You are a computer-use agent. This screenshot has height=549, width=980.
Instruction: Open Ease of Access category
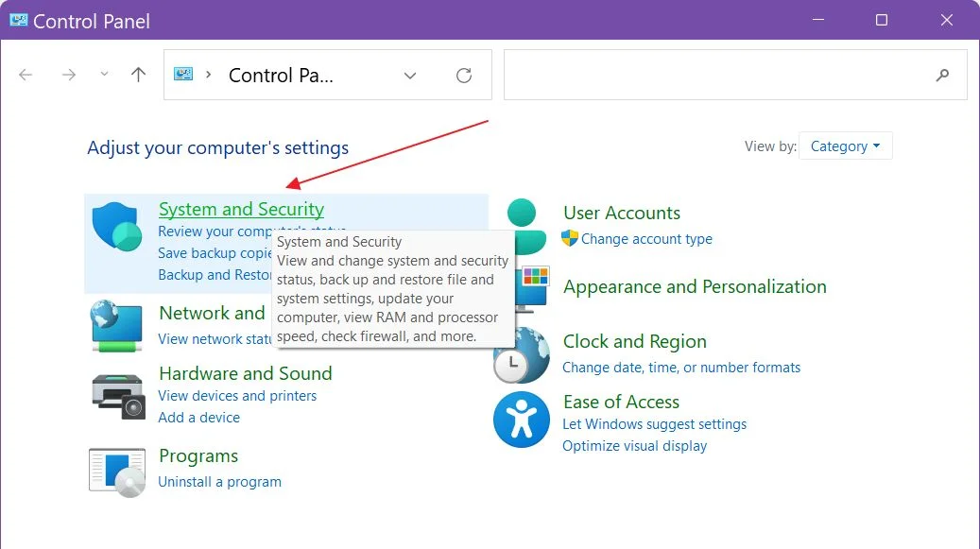click(621, 402)
